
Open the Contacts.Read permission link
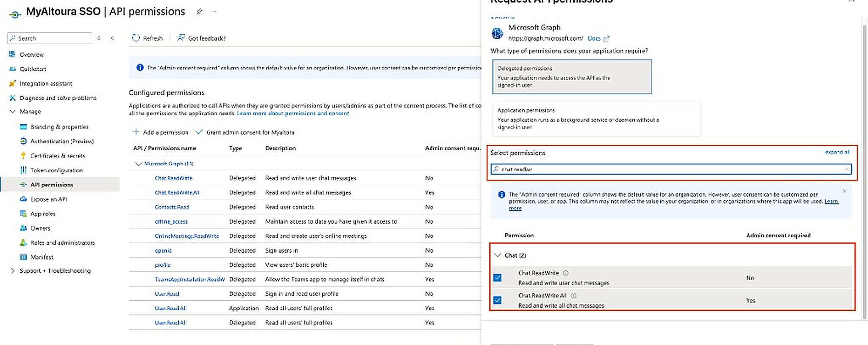[x=172, y=207]
